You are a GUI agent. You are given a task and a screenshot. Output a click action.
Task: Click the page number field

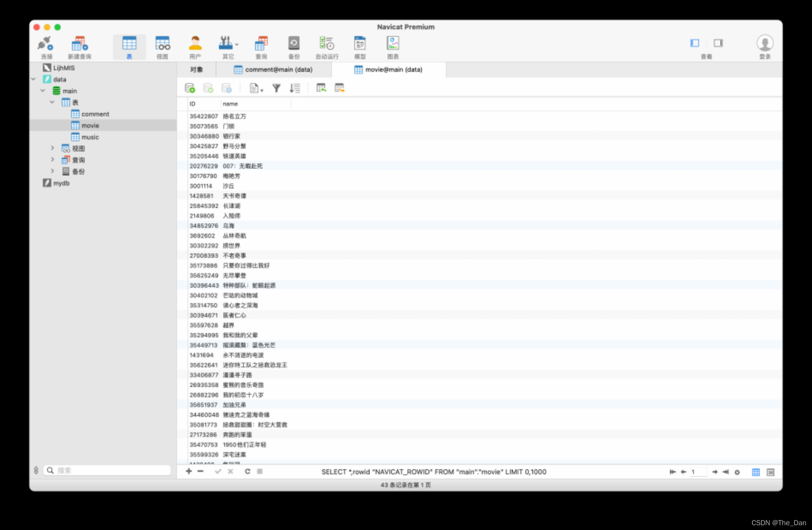tap(698, 472)
